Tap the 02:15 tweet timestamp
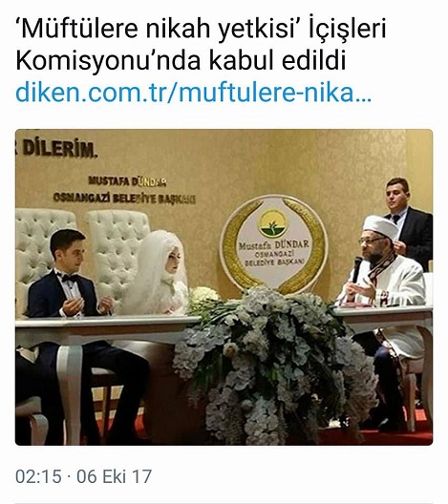The height and width of the screenshot is (504, 448). [38, 476]
